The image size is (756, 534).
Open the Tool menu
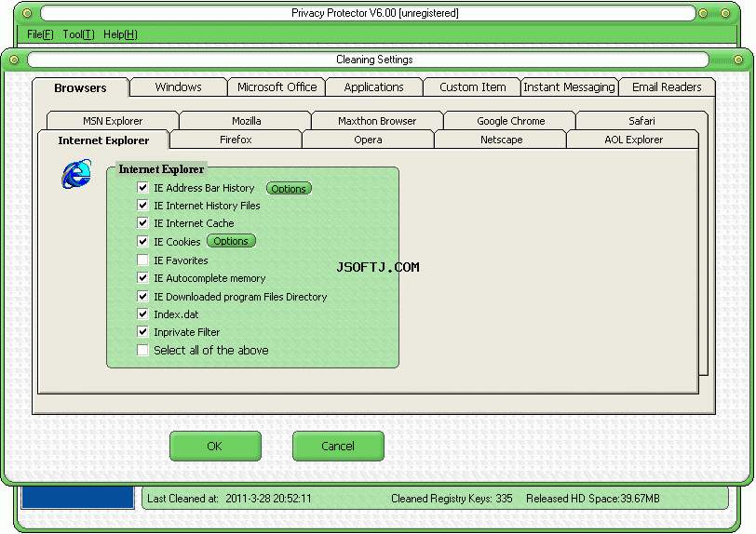coord(78,34)
